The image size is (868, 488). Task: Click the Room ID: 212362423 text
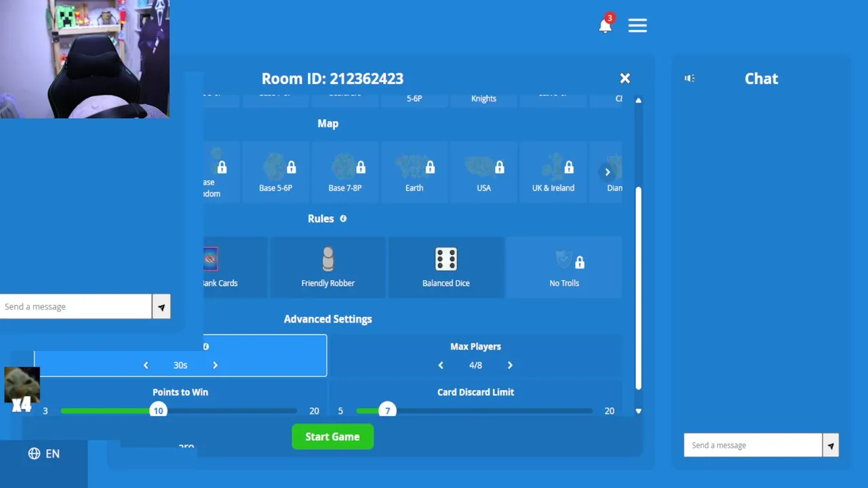pos(332,79)
